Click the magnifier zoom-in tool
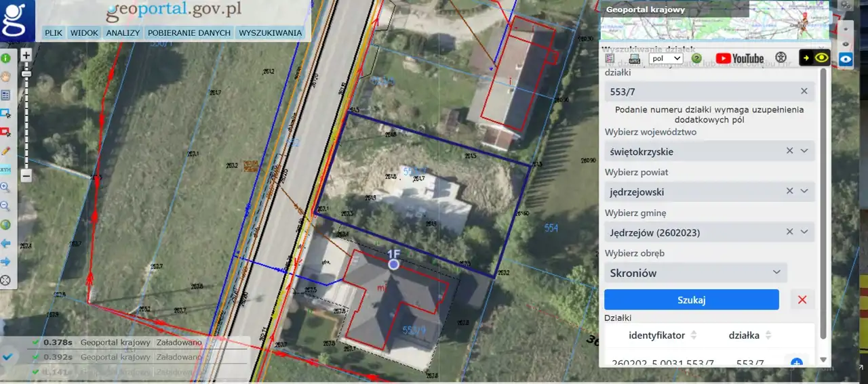This screenshot has height=384, width=868. click(x=5, y=187)
